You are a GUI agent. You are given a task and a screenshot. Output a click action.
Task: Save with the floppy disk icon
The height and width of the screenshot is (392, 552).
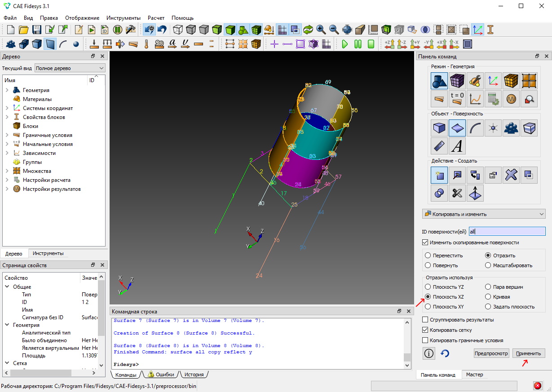point(37,30)
